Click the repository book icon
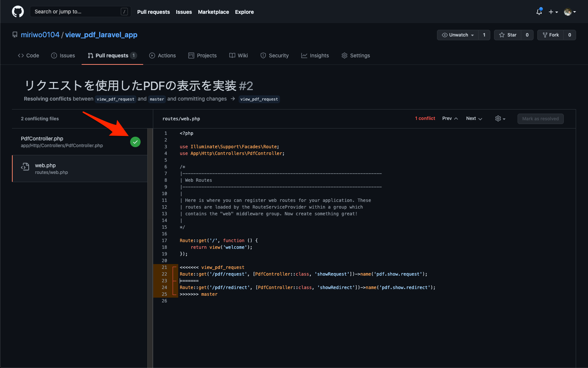The image size is (588, 368). point(15,35)
